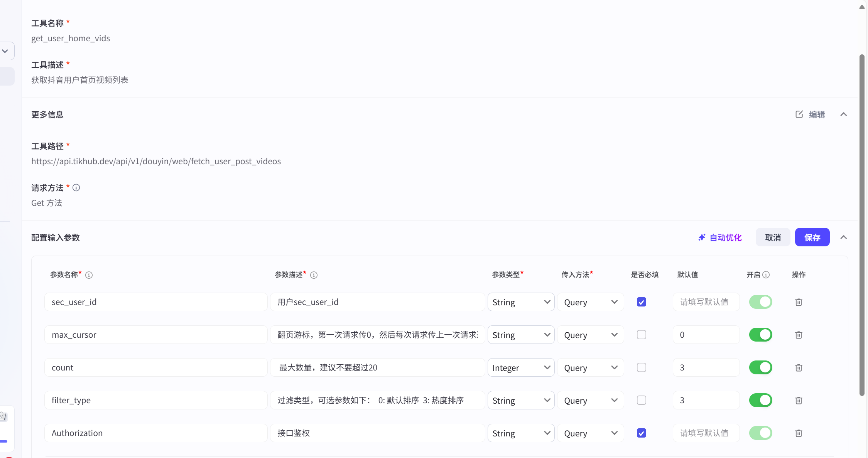Click trash icon for max_cursor row
Viewport: 868px width, 458px height.
tap(799, 335)
